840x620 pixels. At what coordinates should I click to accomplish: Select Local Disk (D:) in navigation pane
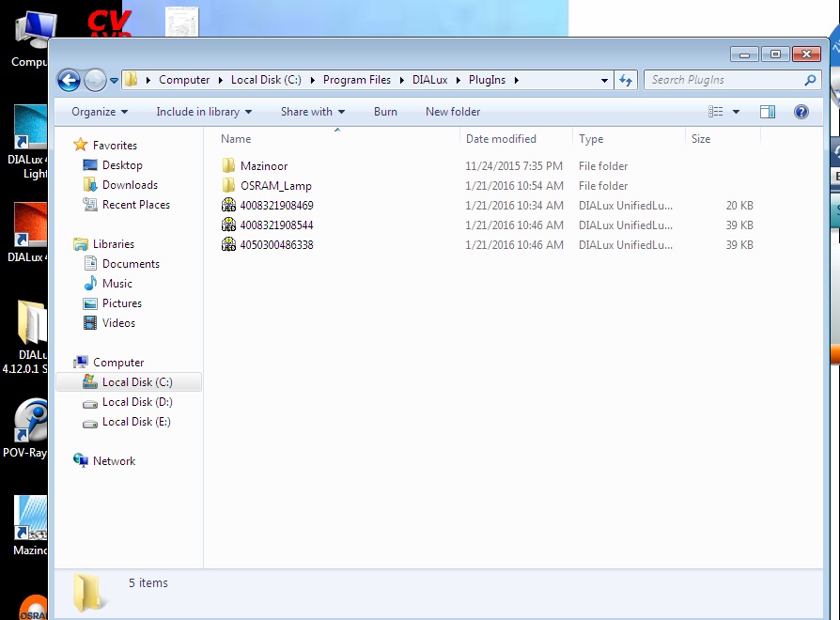(136, 402)
